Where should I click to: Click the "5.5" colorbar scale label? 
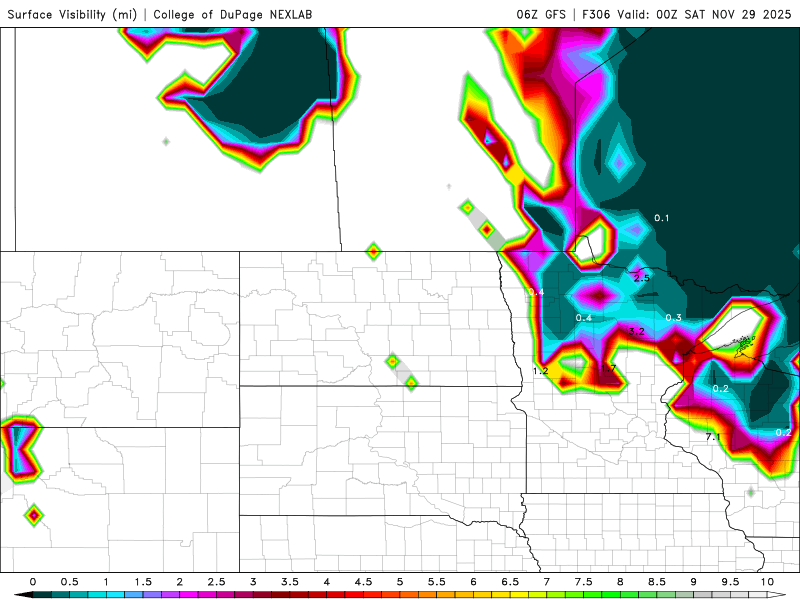[437, 582]
